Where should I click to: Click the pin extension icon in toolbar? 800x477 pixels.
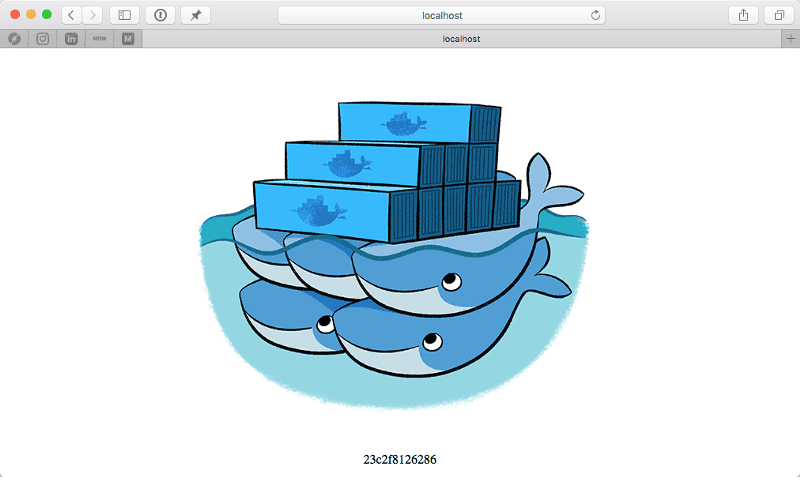pos(195,15)
